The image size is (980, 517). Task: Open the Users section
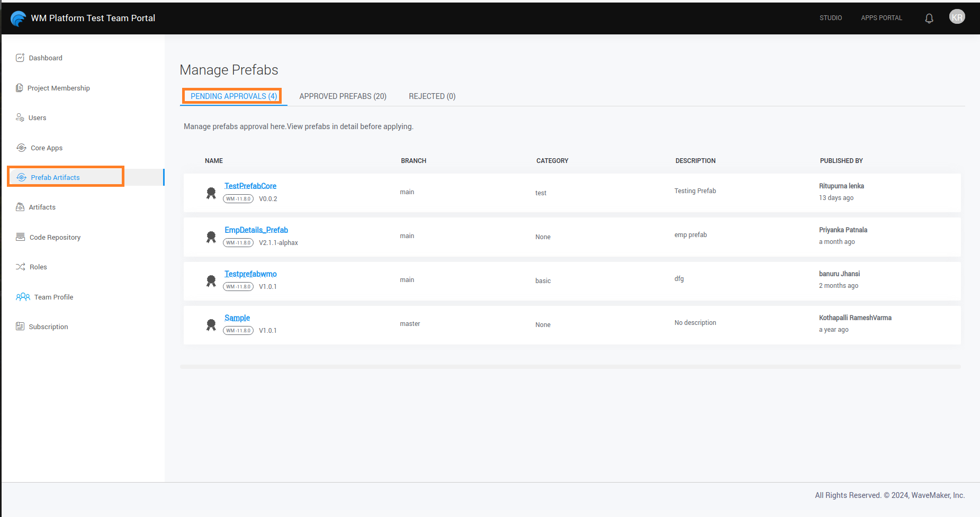point(37,118)
